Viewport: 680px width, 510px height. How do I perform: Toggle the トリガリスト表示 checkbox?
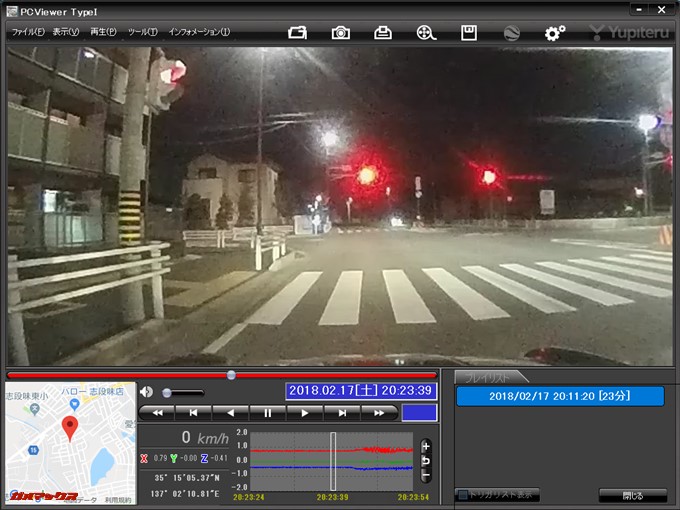click(462, 495)
